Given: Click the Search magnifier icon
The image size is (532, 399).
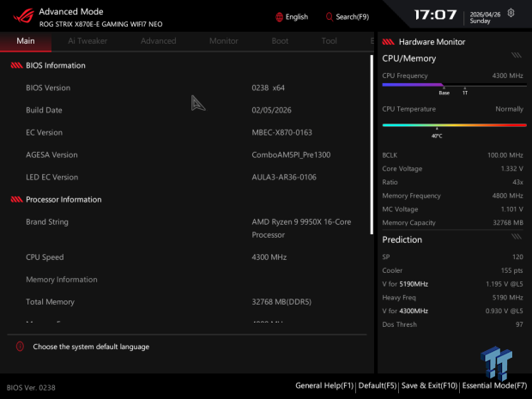Looking at the screenshot, I should pyautogui.click(x=329, y=16).
